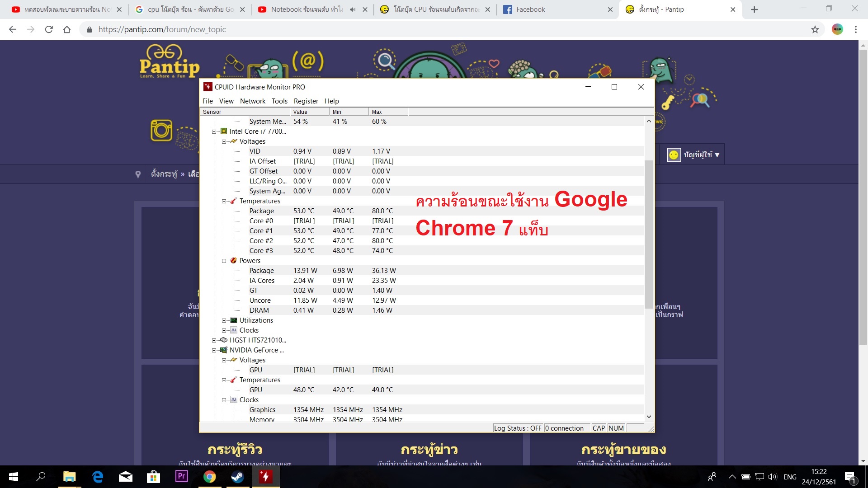Open File Explorer from the taskbar

pyautogui.click(x=69, y=477)
